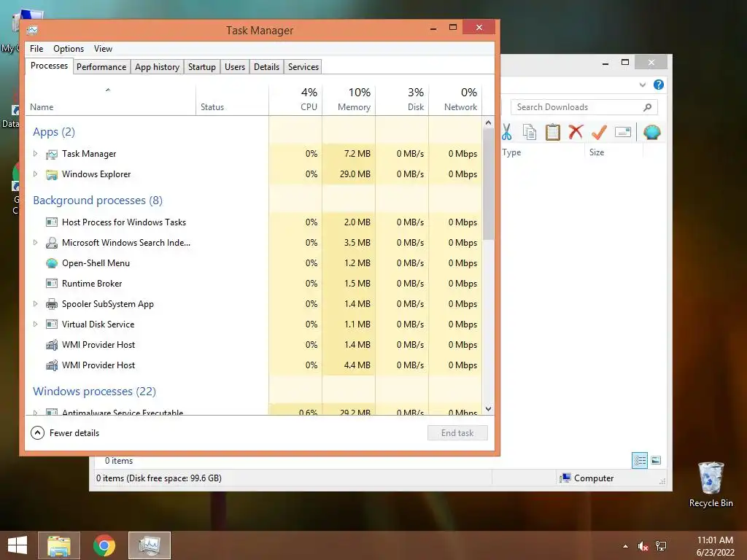747x560 pixels.
Task: Open the Recycle Bin desktop icon
Action: coord(711,484)
